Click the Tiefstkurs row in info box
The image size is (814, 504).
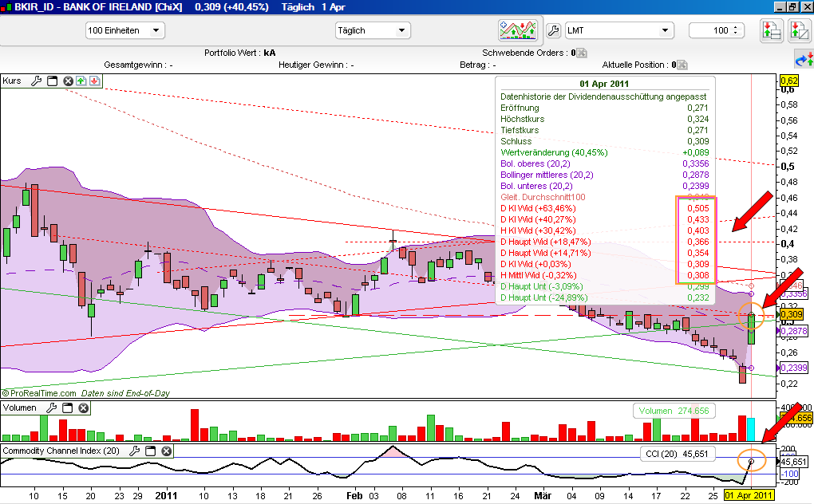[604, 130]
